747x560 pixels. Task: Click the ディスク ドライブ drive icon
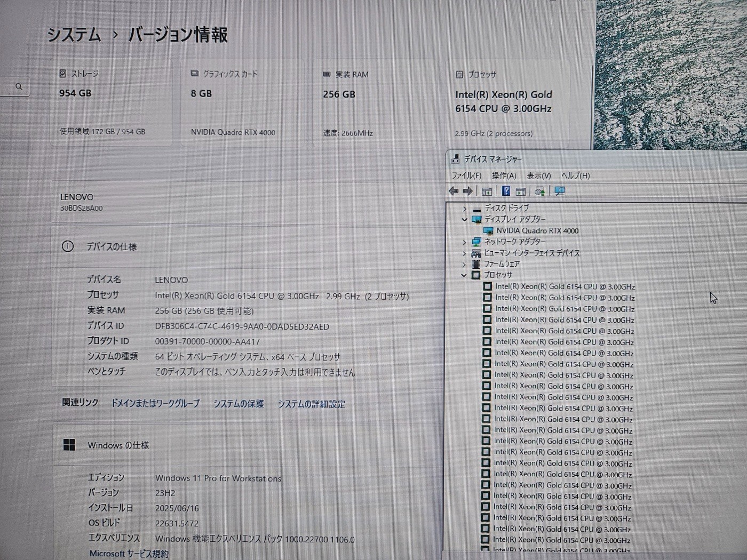pyautogui.click(x=476, y=209)
